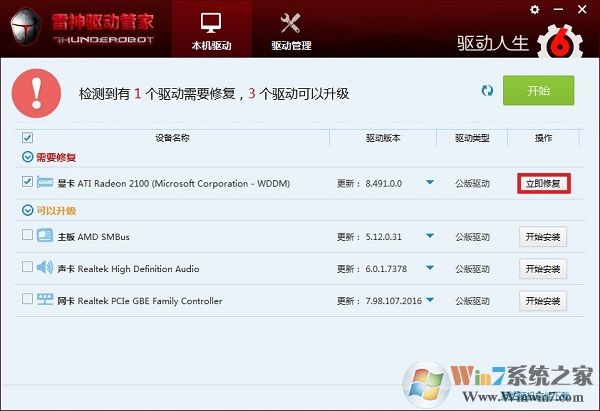The image size is (600, 411).
Task: Click the red exclamation warning icon
Action: (36, 93)
